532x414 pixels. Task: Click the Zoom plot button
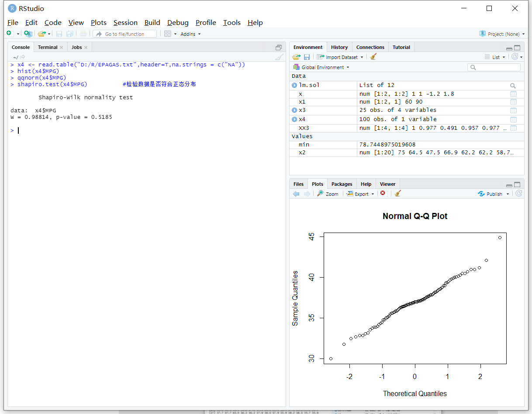(x=328, y=194)
